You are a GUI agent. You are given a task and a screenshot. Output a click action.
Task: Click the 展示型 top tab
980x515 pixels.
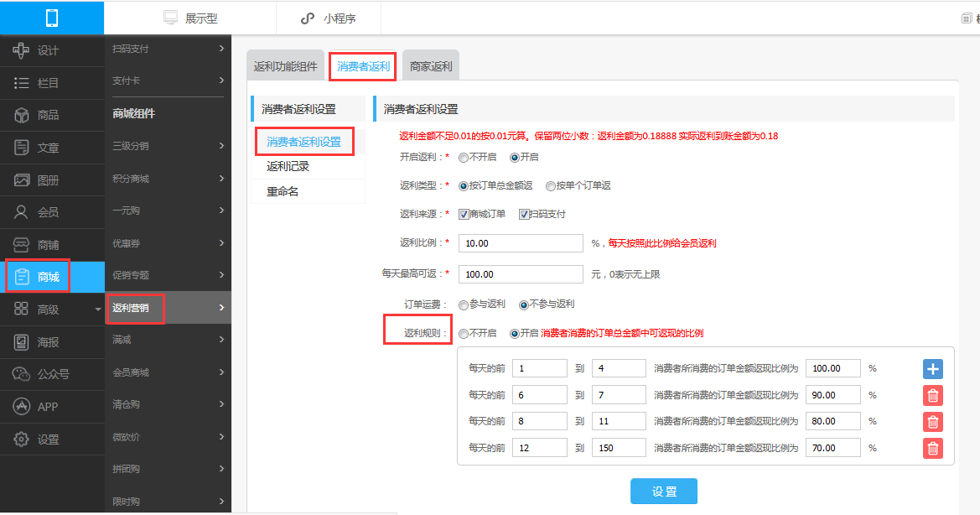190,18
